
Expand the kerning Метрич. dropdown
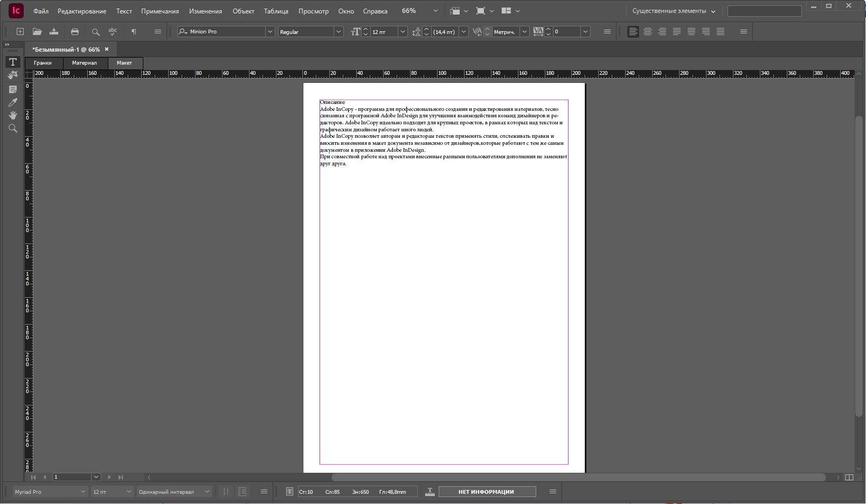(x=524, y=32)
